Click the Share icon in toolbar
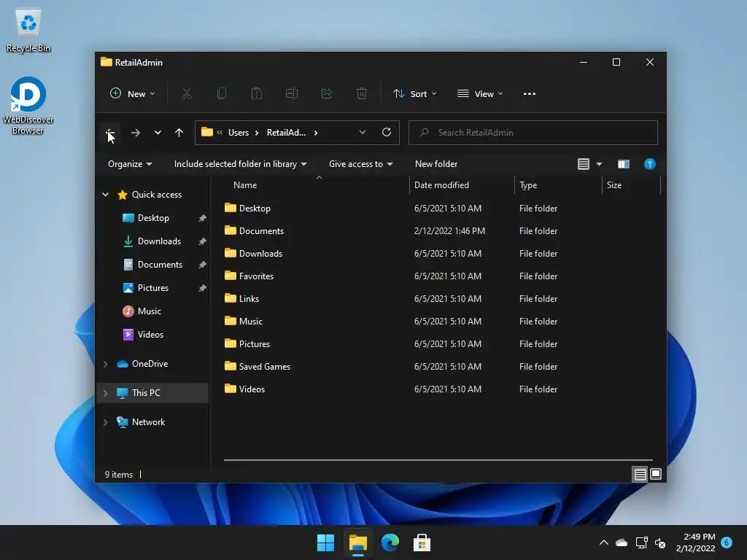The image size is (747, 560). pyautogui.click(x=327, y=94)
